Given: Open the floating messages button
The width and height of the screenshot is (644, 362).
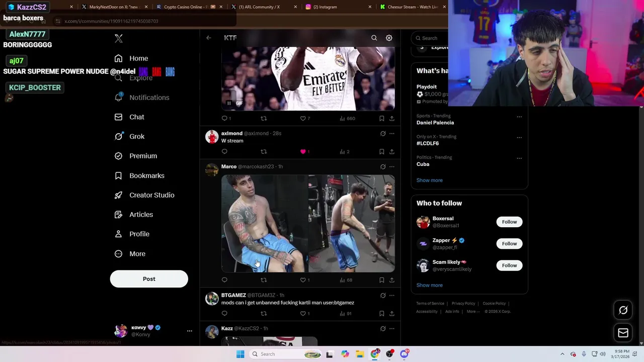Looking at the screenshot, I should (623, 333).
